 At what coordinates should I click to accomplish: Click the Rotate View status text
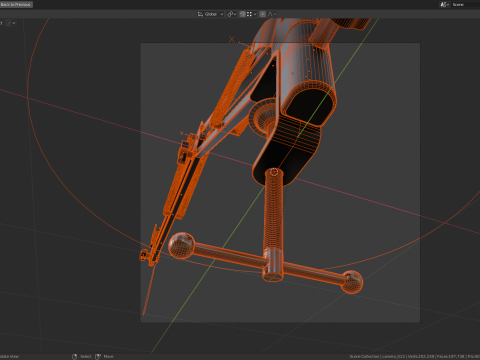(9, 356)
